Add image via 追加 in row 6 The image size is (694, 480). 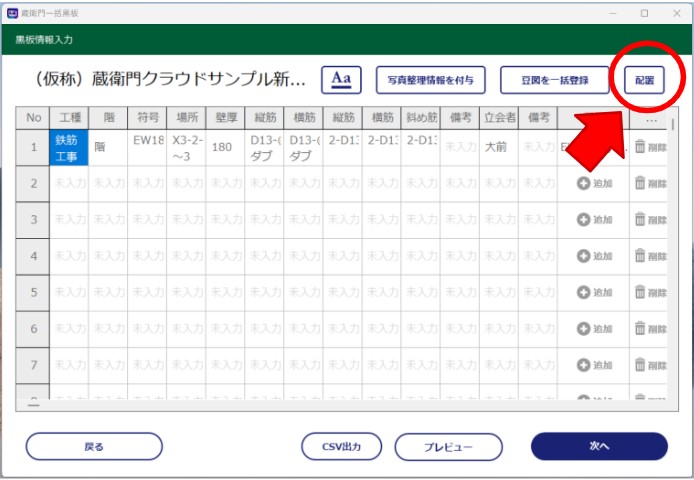[594, 329]
